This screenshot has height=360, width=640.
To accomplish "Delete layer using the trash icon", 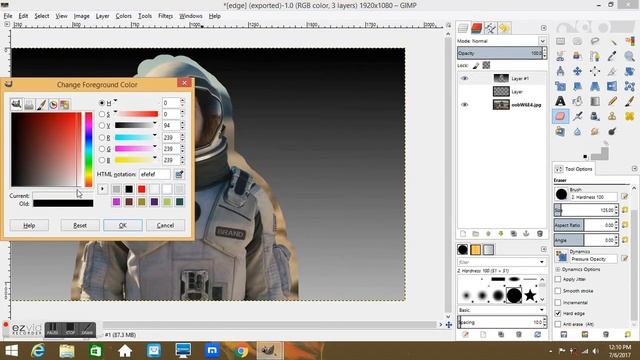I will 540,233.
